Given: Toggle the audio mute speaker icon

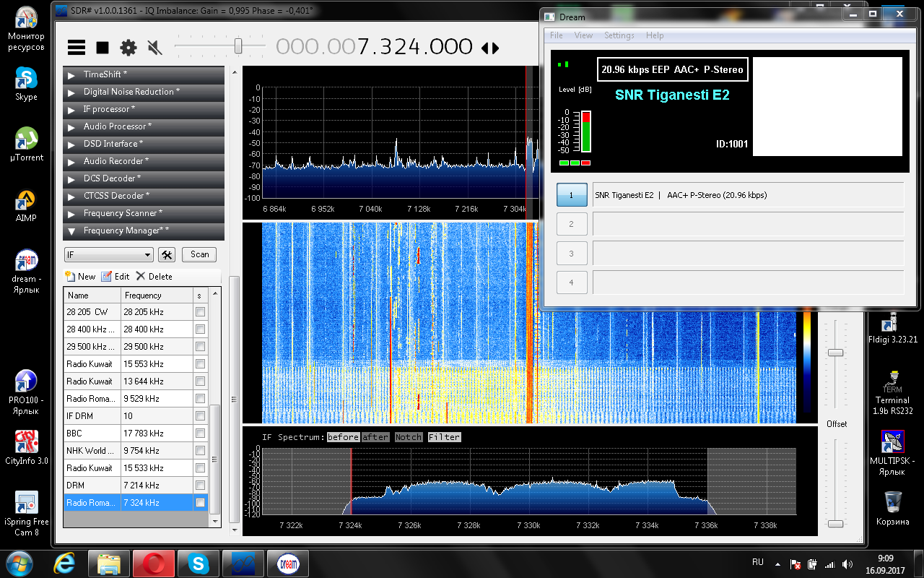Looking at the screenshot, I should click(x=154, y=48).
